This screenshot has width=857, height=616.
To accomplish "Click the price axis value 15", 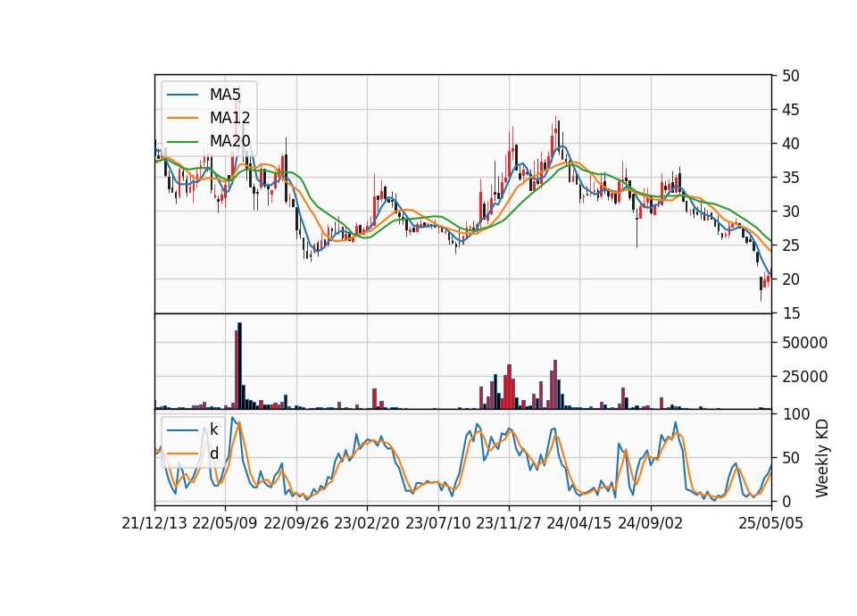I will 790,313.
